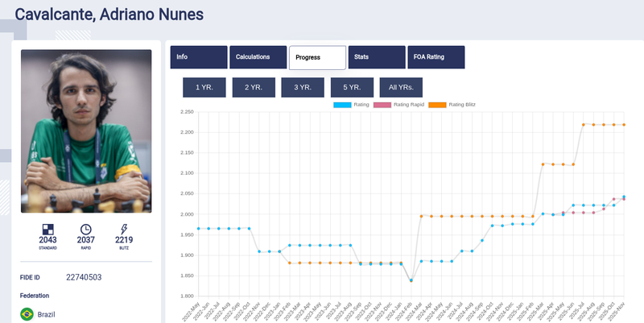Screen dimensions: 644x323
Task: Click the Brazil flag icon
Action: pyautogui.click(x=26, y=313)
